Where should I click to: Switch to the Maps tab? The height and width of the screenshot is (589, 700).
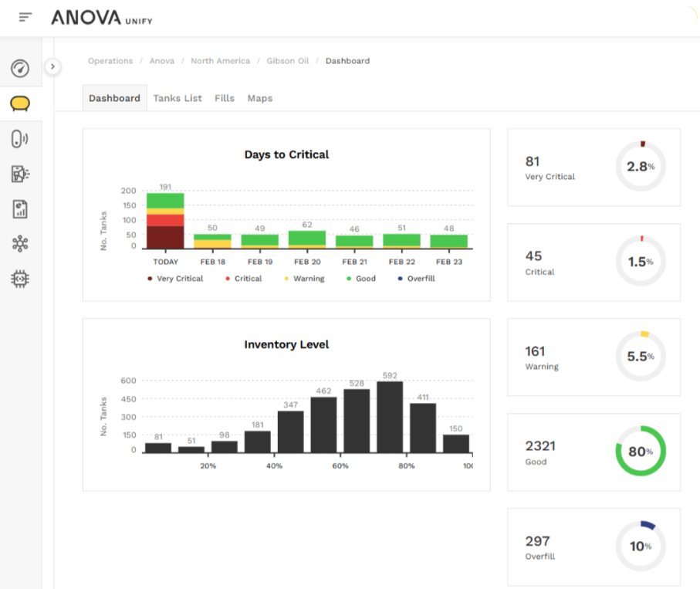tap(260, 98)
